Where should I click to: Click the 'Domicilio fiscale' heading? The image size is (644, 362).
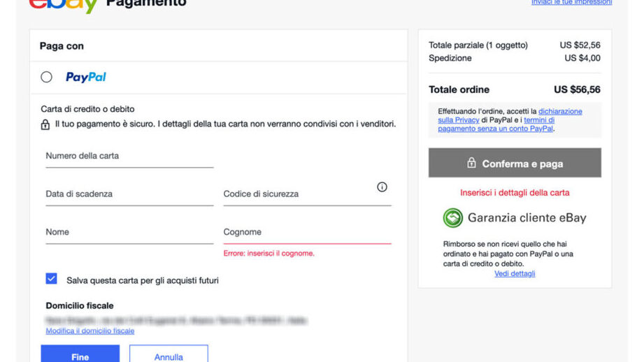point(80,306)
